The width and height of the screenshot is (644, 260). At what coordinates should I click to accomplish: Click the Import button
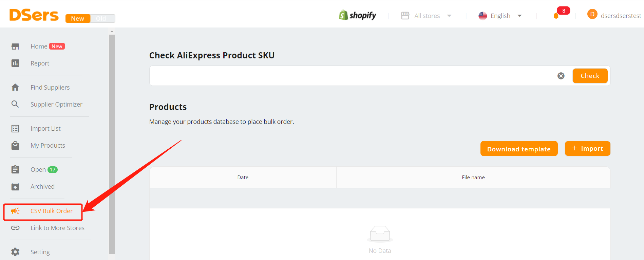(x=587, y=149)
